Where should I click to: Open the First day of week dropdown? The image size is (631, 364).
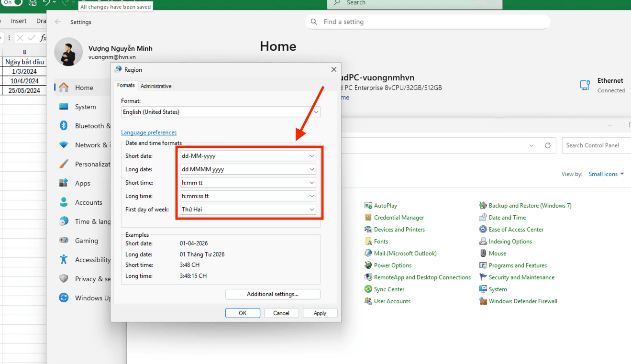click(312, 210)
